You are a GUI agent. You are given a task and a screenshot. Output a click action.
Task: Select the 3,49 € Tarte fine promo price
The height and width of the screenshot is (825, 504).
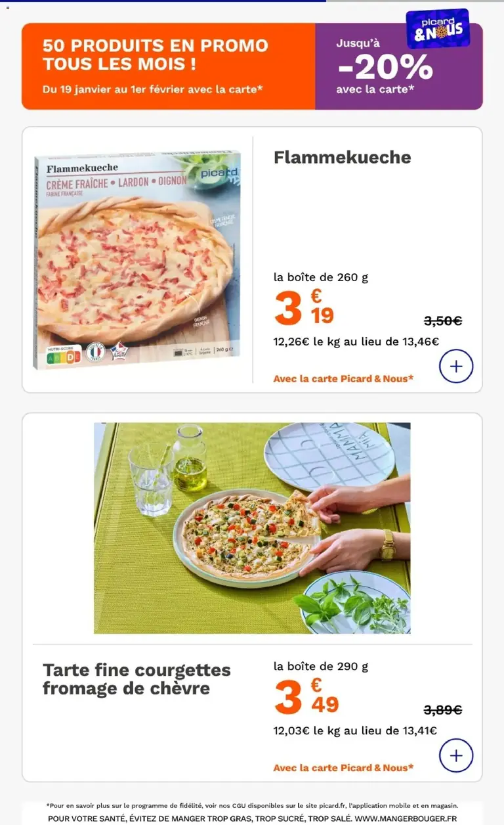point(306,697)
